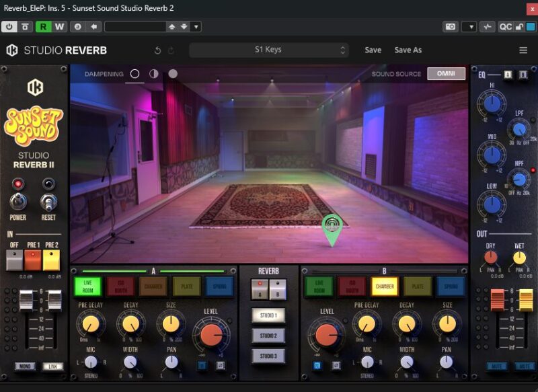
Task: Click the yellow WET output fader
Action: pos(526,300)
